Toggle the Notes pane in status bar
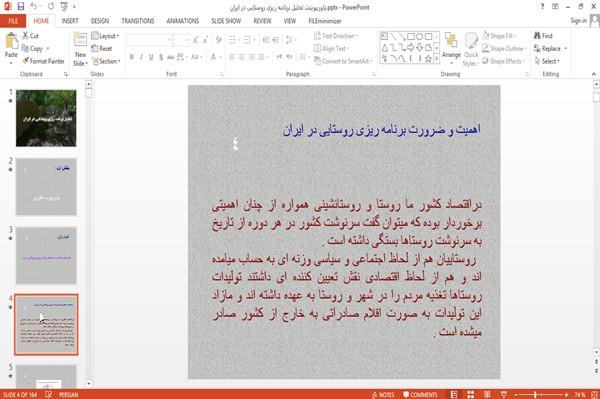This screenshot has height=399, width=600. tap(383, 394)
